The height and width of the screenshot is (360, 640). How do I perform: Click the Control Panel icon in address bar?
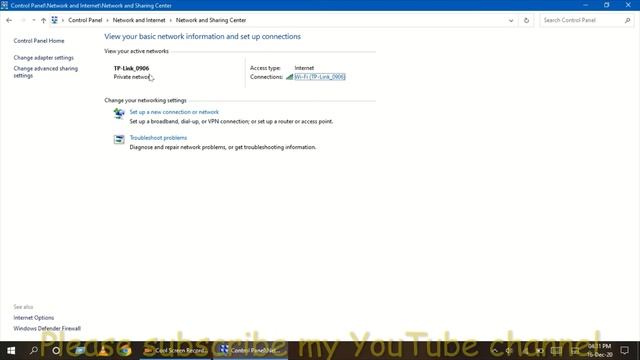coord(54,20)
